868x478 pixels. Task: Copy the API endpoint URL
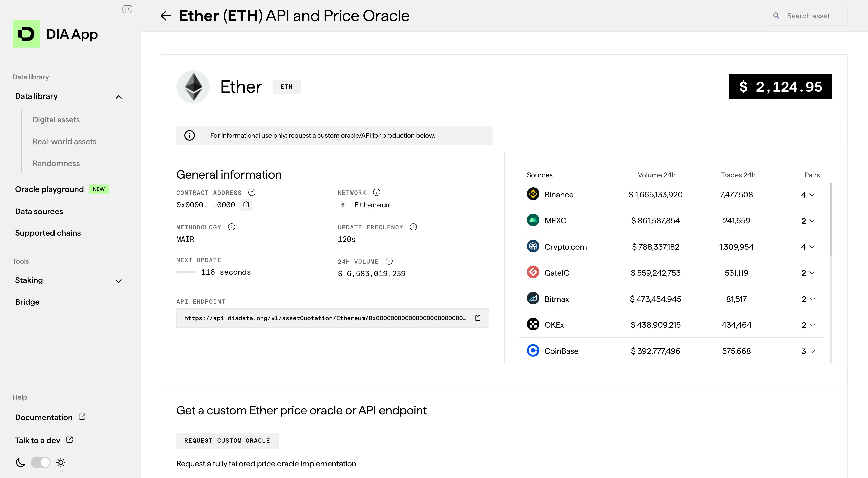(x=477, y=318)
